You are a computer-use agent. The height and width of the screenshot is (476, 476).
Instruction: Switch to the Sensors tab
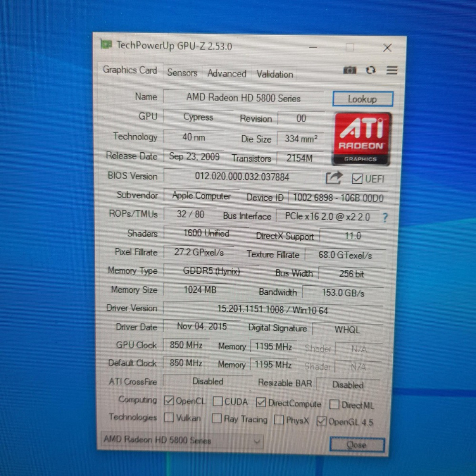click(182, 73)
